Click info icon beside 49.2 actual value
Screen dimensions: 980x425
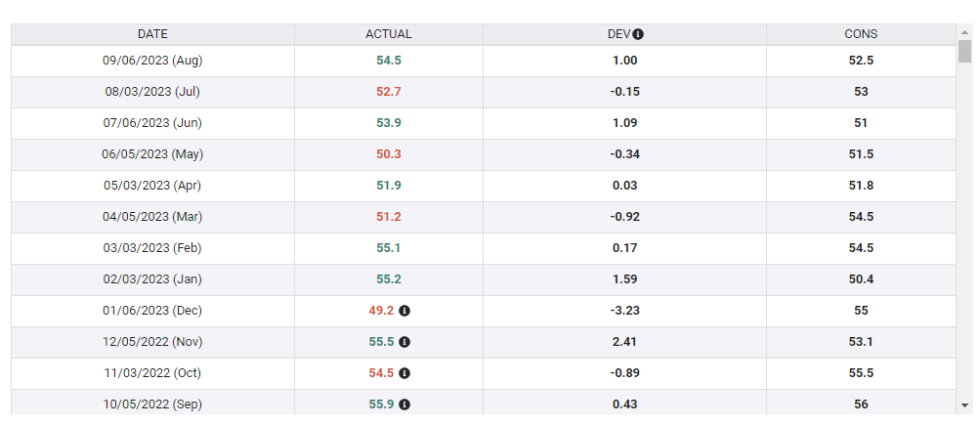[x=405, y=311]
